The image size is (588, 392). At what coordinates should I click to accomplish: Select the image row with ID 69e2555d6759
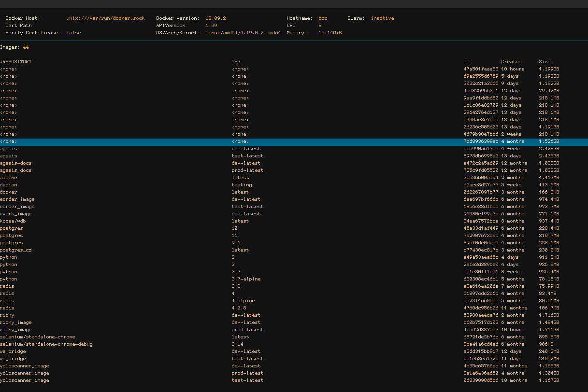(x=294, y=76)
